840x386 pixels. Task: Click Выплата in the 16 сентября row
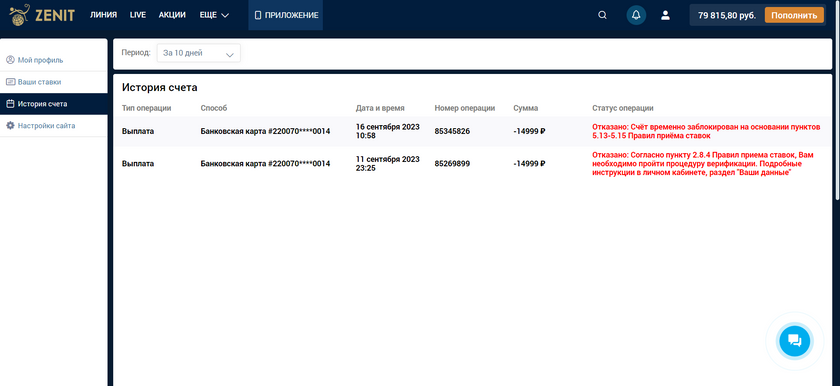[x=138, y=131]
